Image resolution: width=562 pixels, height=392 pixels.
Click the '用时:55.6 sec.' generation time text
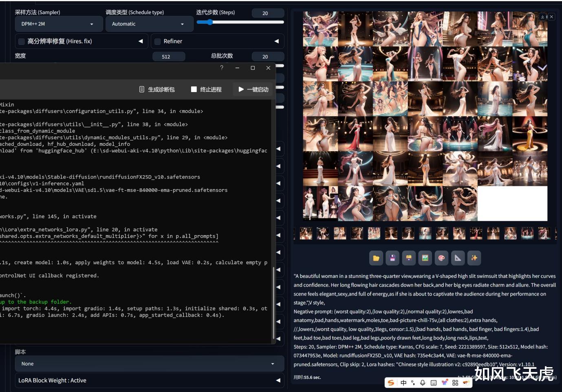[307, 377]
